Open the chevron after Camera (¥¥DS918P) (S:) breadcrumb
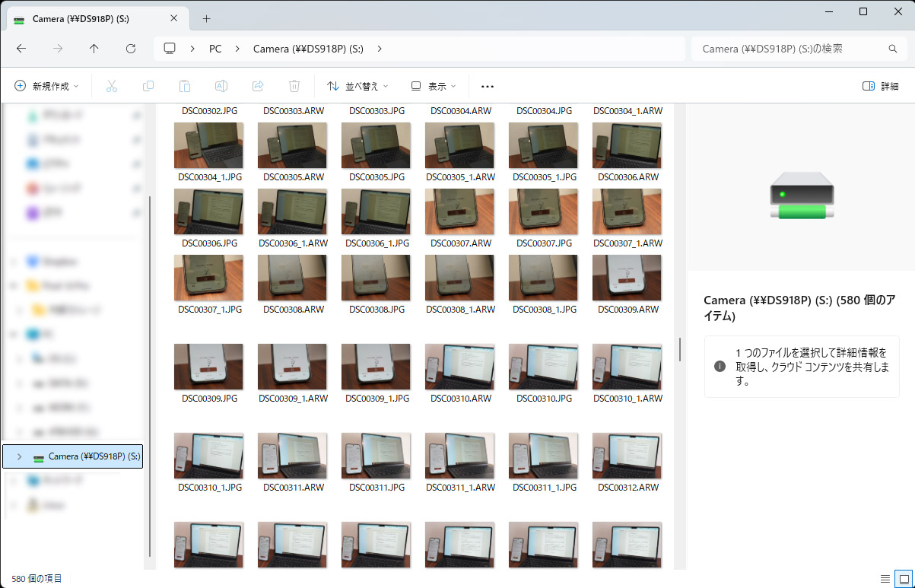915x588 pixels. 379,49
